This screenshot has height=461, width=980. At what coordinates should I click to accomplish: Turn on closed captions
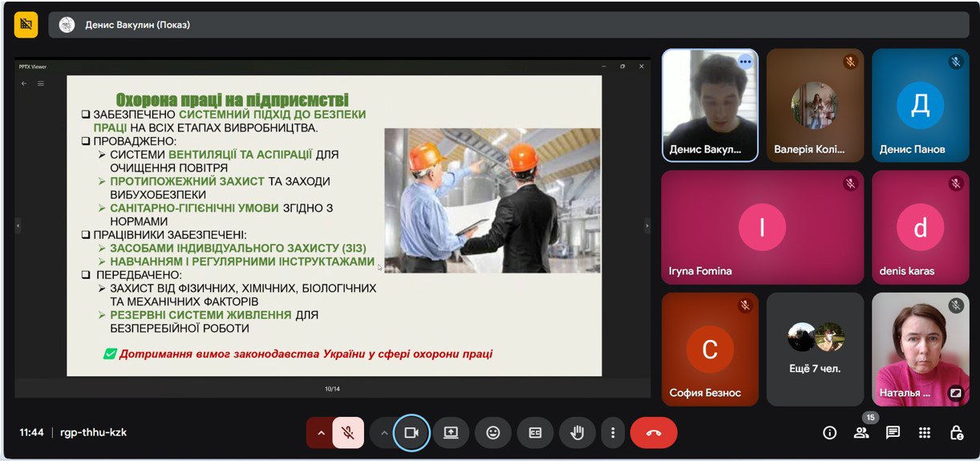click(x=535, y=433)
